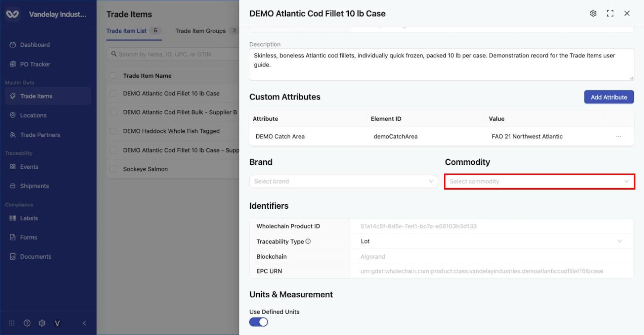Click the demoCatchArea element ID cell

[395, 136]
